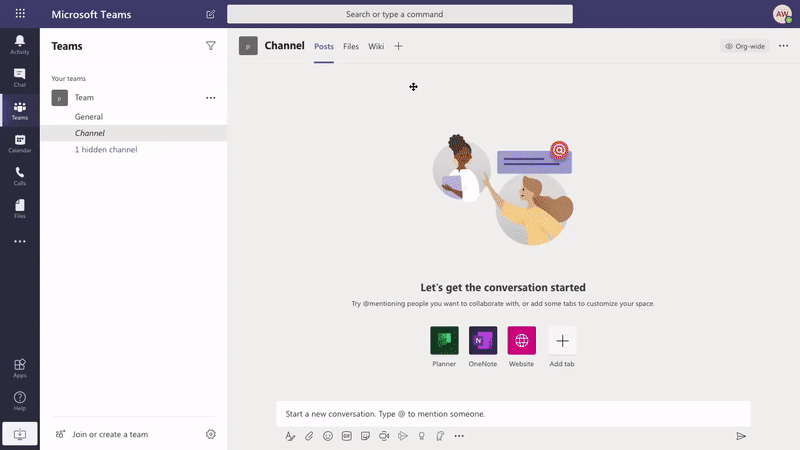Show the 1 hidden channel
The image size is (800, 450).
click(106, 149)
